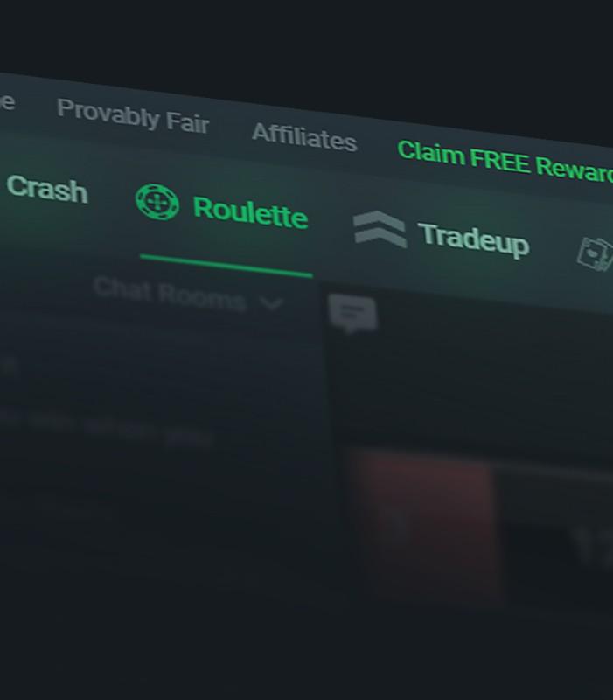Click the playing cards icon right of Tradeup

[596, 254]
